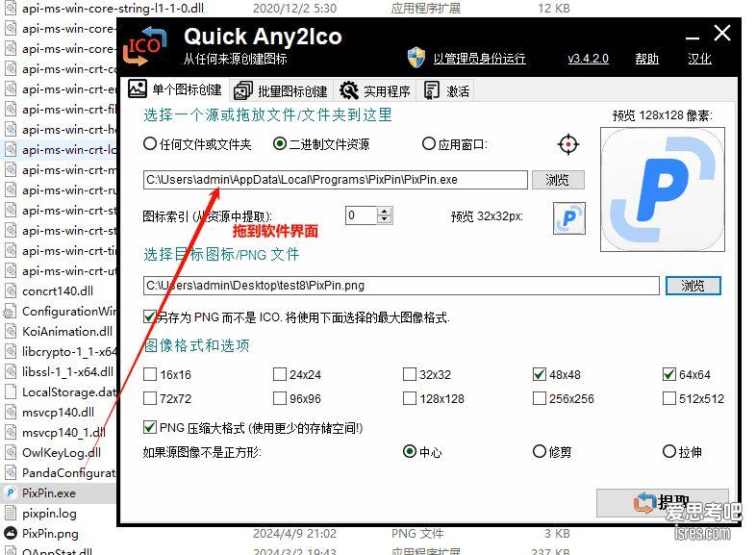756x555 pixels.
Task: Enable the 24x24 size checkbox
Action: point(280,374)
